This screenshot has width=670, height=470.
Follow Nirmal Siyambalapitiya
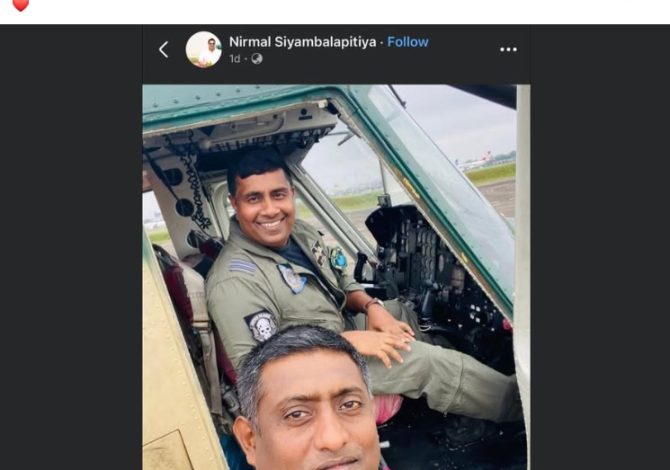click(408, 42)
